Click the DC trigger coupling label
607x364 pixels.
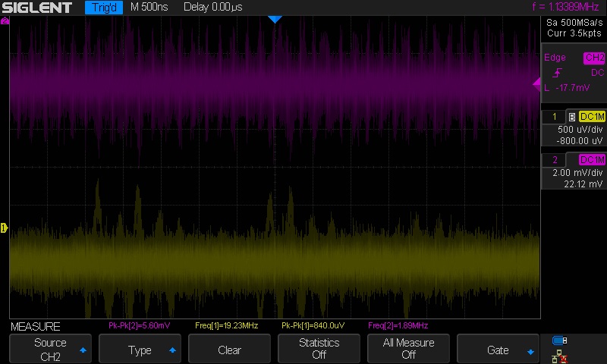point(597,73)
